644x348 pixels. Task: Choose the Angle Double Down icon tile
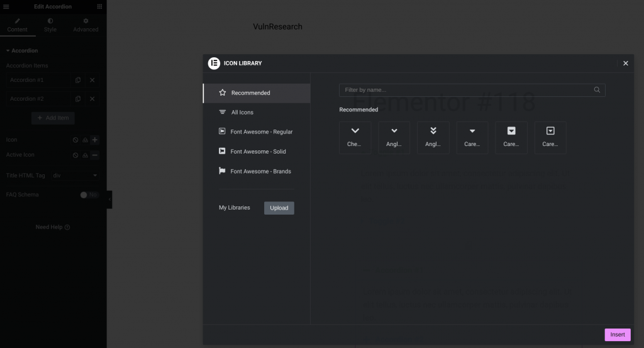tap(433, 138)
